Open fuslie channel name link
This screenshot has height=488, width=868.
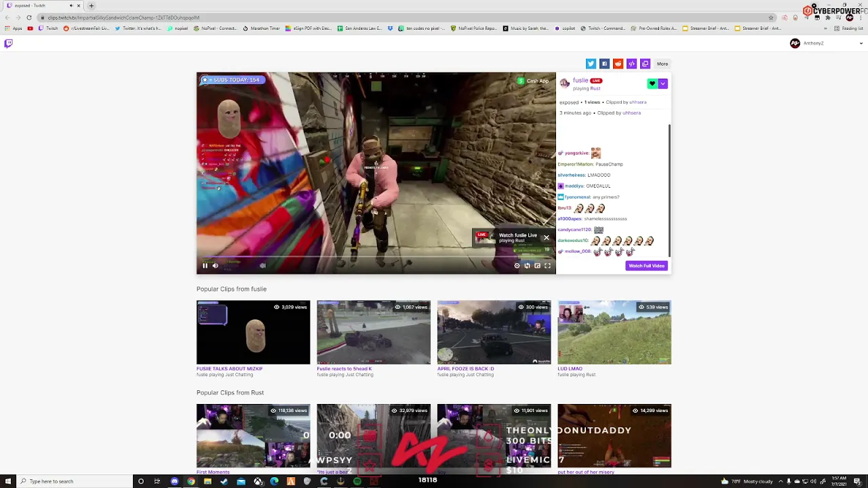tap(580, 80)
